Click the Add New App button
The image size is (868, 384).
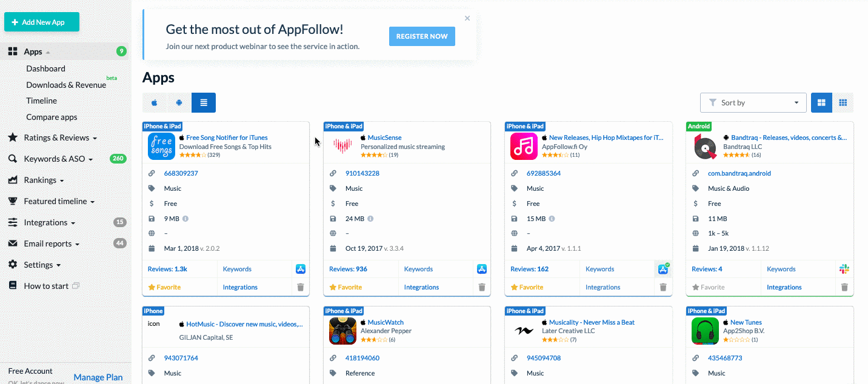(42, 22)
